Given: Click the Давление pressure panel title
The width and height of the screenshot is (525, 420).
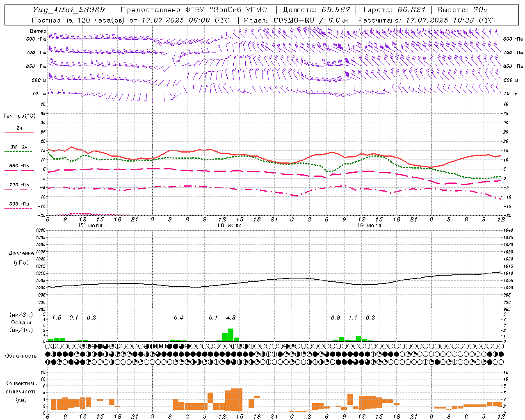Looking at the screenshot, I should 21,253.
